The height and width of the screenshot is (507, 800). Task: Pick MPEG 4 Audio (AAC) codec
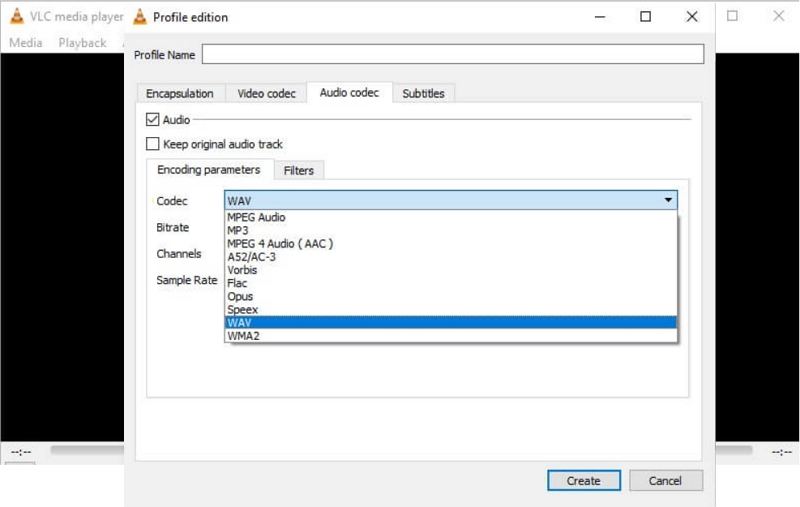(279, 243)
